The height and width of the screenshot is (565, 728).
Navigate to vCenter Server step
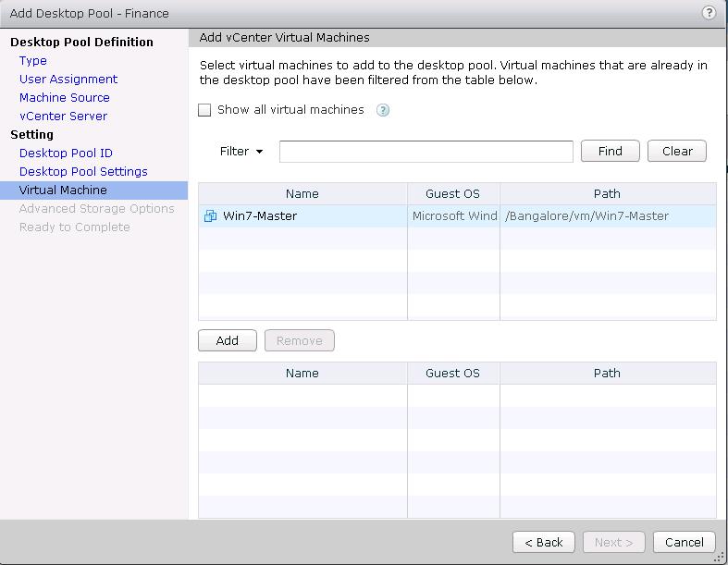click(63, 117)
